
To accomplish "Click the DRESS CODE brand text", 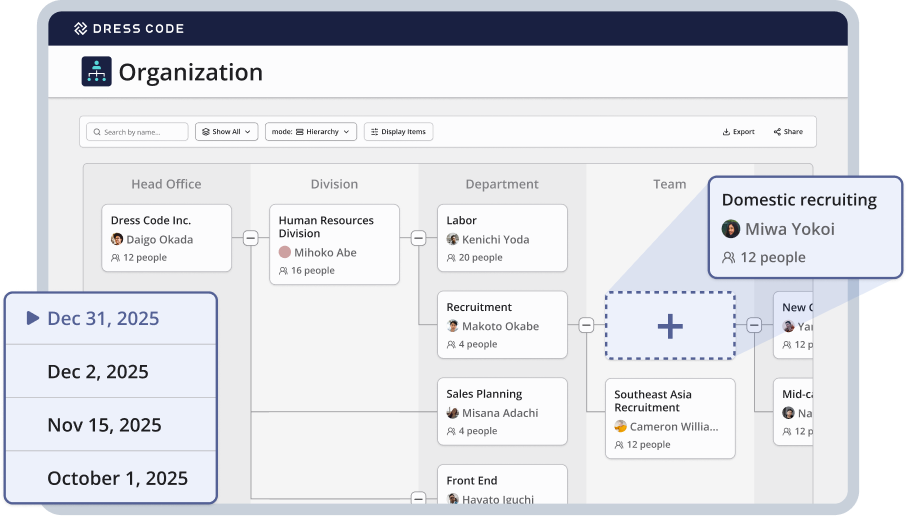I will (x=138, y=28).
